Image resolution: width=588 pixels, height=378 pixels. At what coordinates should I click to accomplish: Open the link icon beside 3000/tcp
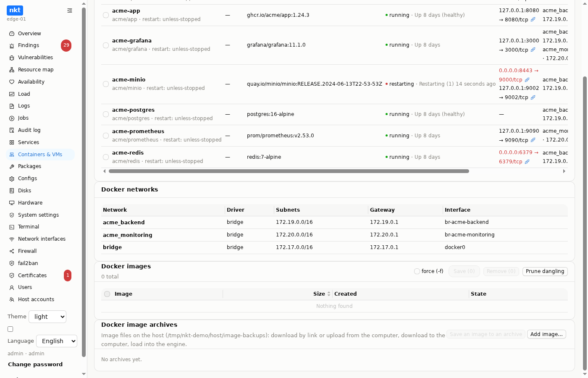(533, 50)
